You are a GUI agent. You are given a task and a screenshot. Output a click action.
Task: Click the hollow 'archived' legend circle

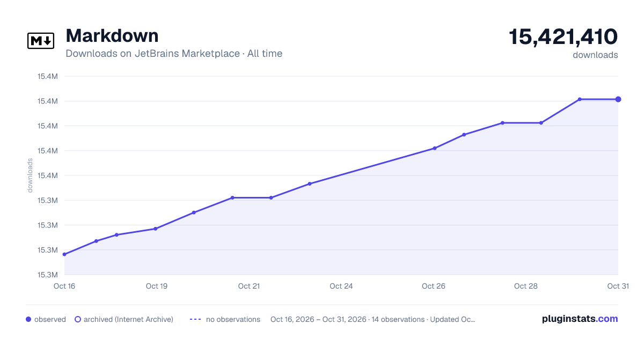click(x=78, y=319)
